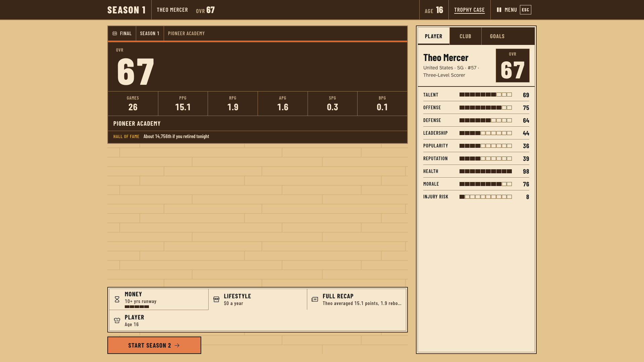
Task: Click the GAMES 26 stat cell
Action: coord(133,104)
